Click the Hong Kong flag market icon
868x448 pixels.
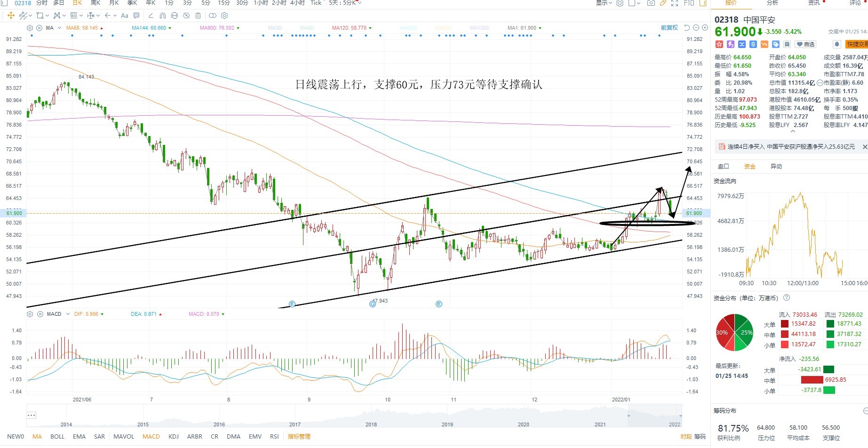coord(719,44)
